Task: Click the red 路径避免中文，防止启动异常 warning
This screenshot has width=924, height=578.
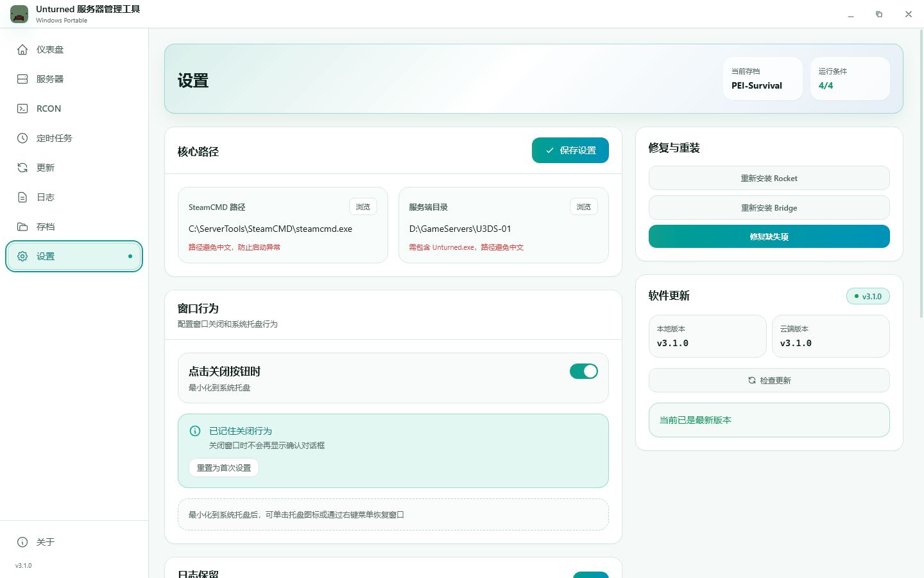Action: 234,247
